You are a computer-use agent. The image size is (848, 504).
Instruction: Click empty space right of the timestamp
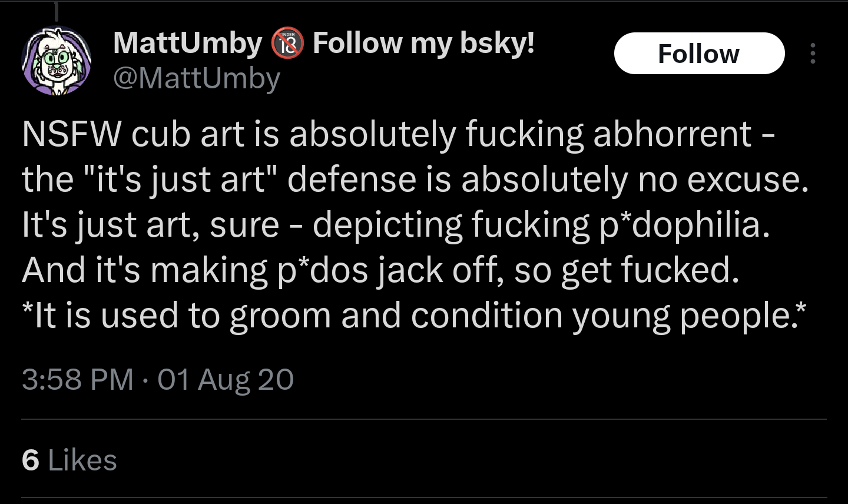[x=559, y=379]
